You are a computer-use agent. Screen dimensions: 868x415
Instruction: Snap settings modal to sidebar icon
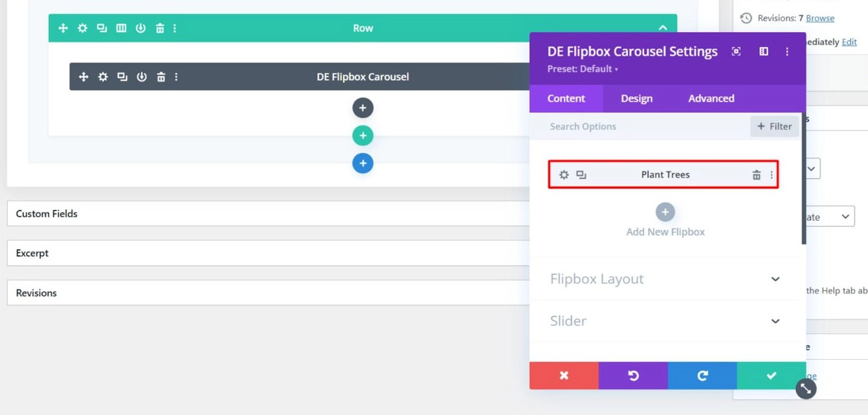pos(764,51)
